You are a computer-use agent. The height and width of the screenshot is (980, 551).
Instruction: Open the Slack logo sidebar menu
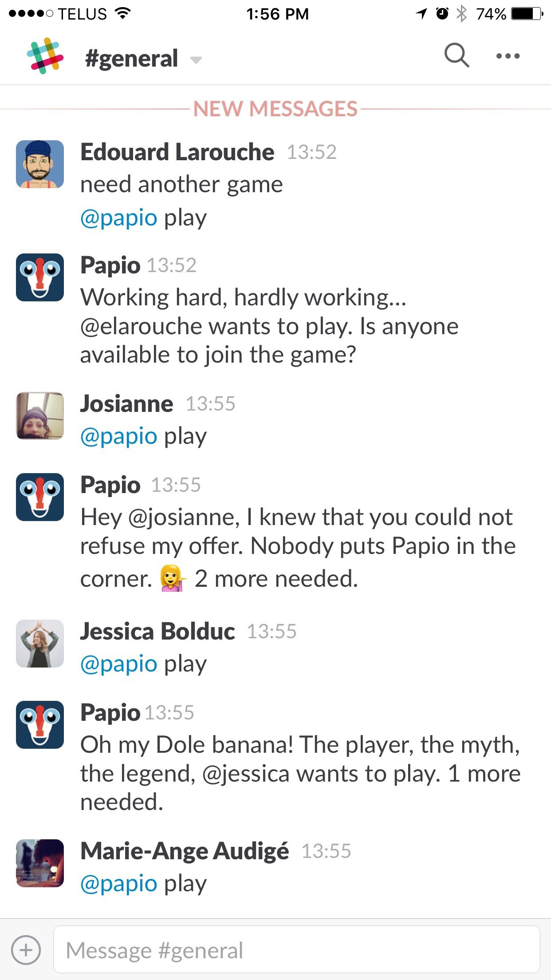click(x=45, y=56)
